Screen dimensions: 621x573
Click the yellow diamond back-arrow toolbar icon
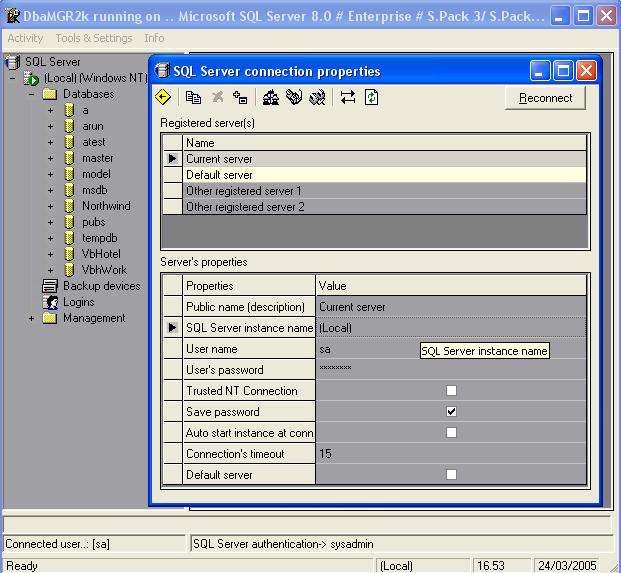pos(163,97)
